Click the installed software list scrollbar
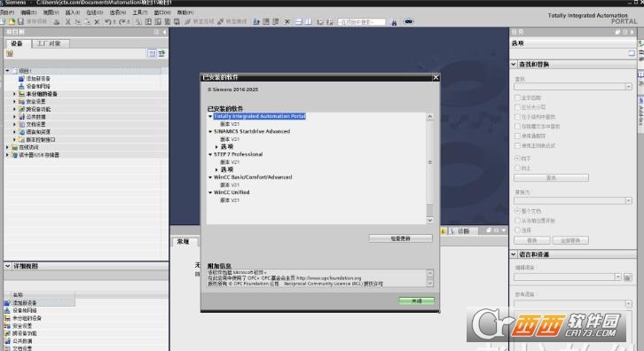Viewport: 644px width, 351px height. coord(429,168)
